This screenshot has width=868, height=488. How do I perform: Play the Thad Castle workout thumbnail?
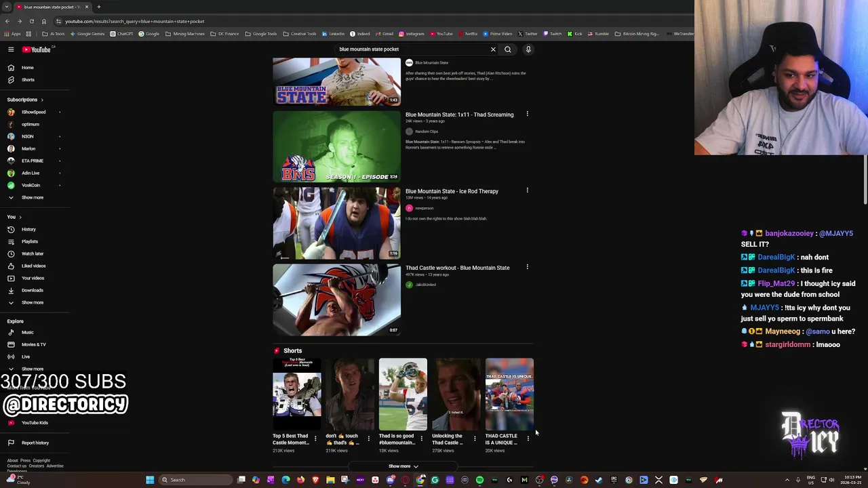click(337, 300)
